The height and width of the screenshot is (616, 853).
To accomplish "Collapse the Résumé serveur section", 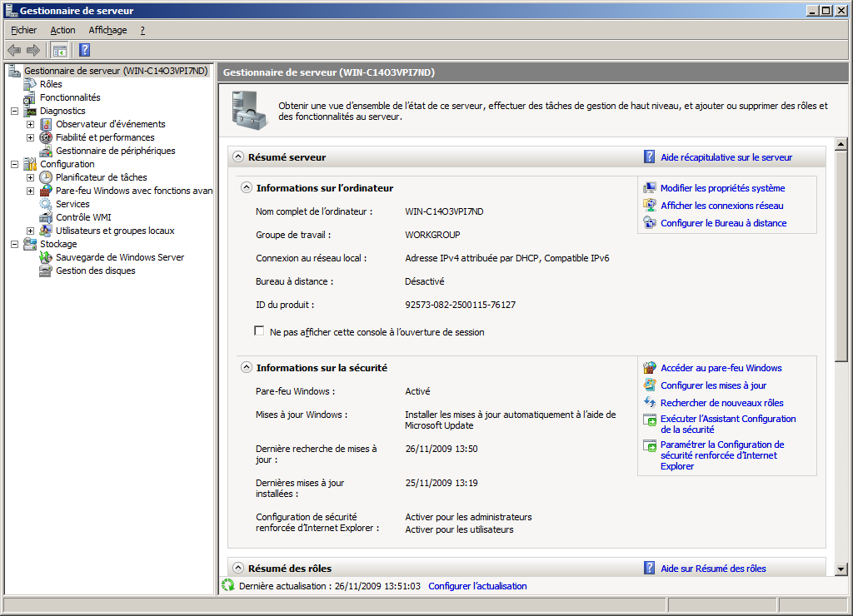I will (x=238, y=156).
